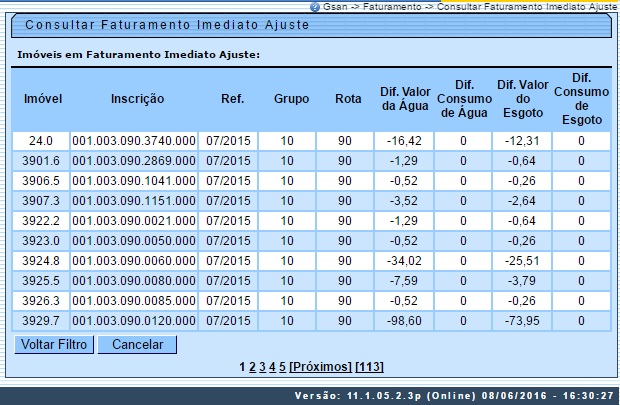
Task: Go to results page 2
Action: pyautogui.click(x=252, y=367)
